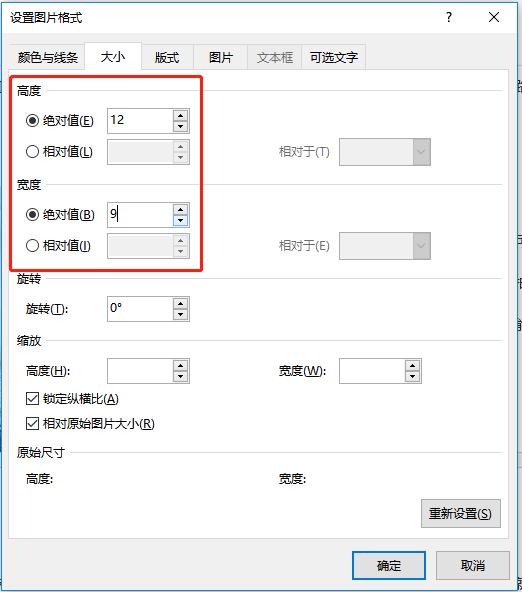The height and width of the screenshot is (592, 522).
Task: Open width 相对于(E) dropdown
Action: point(385,246)
